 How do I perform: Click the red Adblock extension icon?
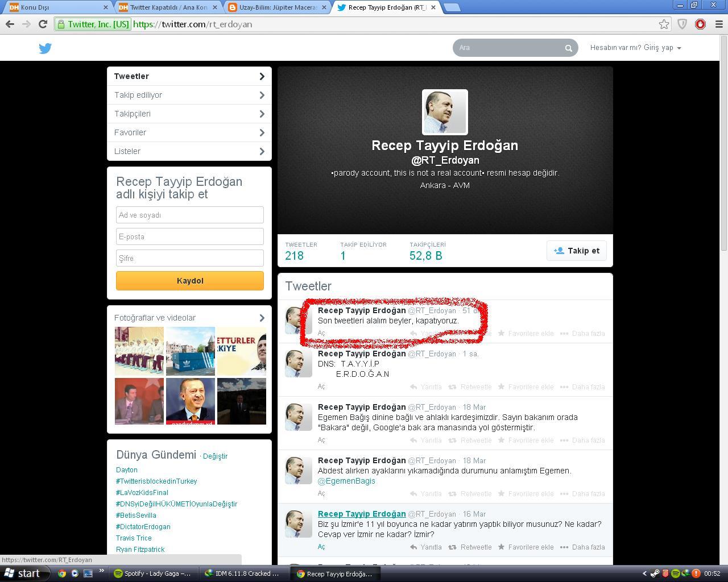[x=700, y=24]
